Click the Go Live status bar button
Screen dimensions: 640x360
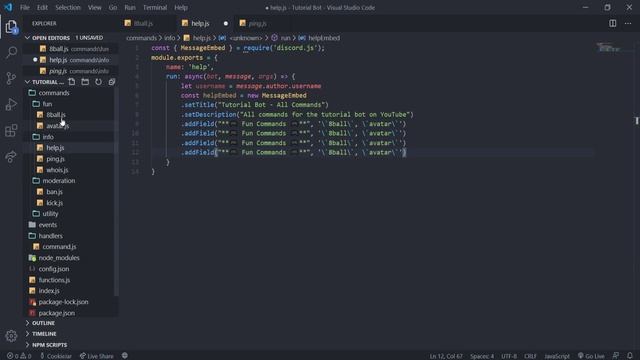591,356
